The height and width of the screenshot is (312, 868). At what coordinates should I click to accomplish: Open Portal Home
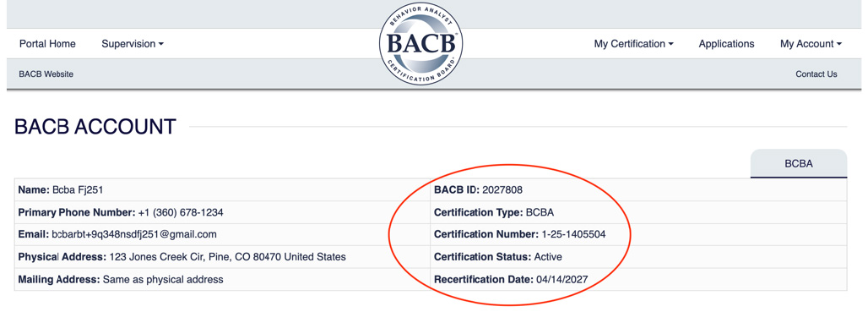47,44
